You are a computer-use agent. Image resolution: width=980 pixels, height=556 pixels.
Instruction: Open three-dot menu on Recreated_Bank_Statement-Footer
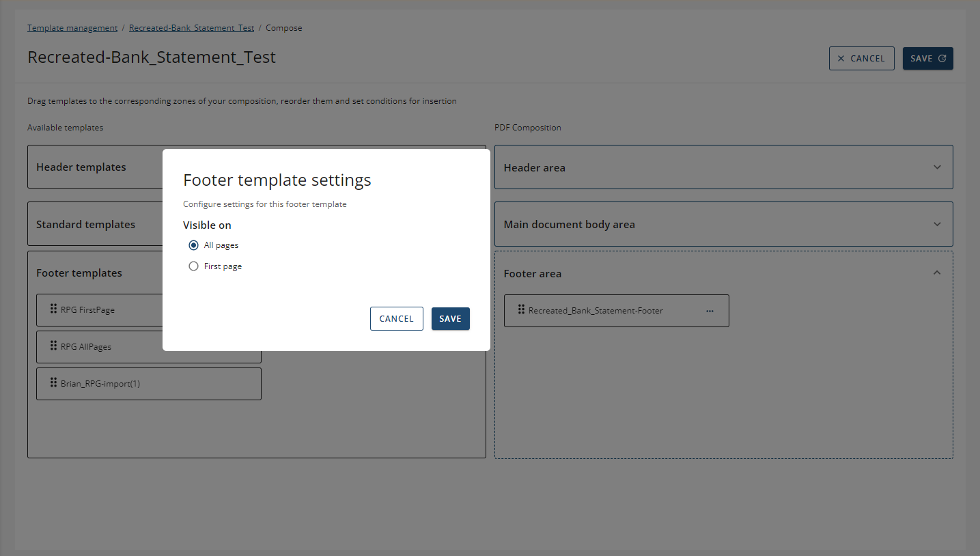point(710,311)
